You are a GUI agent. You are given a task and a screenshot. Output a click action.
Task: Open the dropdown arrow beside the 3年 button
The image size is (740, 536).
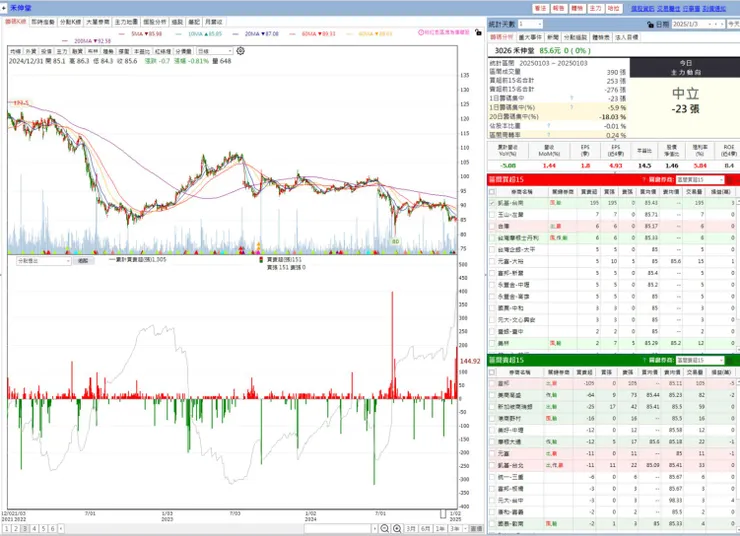[x=465, y=528]
